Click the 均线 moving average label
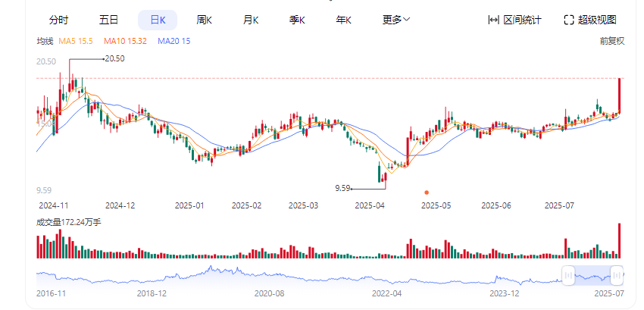 pos(45,41)
